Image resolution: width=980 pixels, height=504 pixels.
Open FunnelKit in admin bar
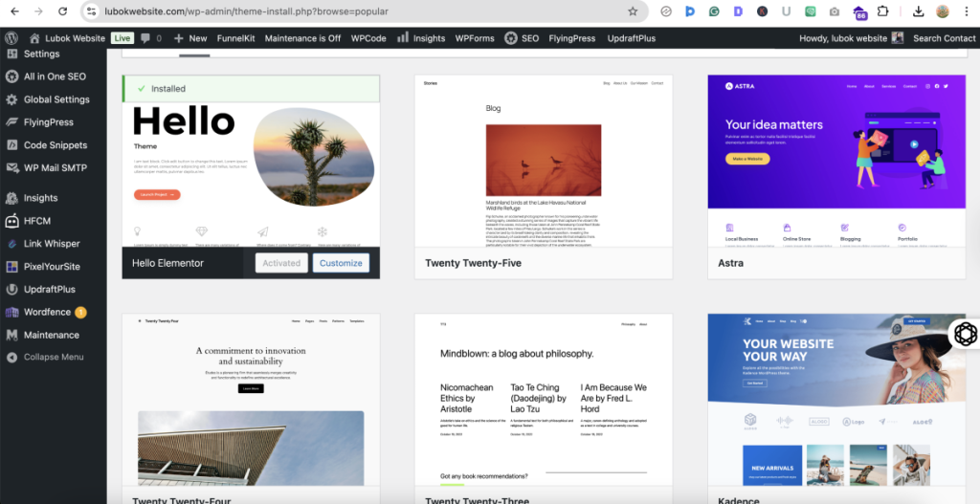(x=235, y=38)
